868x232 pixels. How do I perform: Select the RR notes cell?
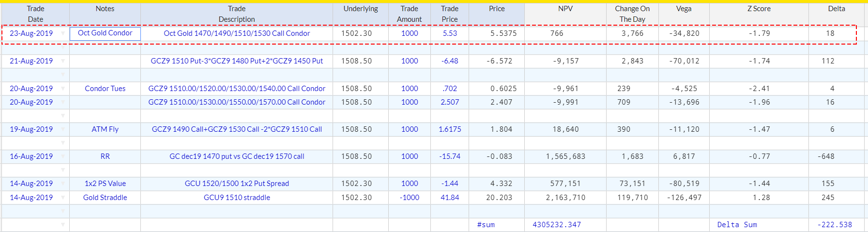tap(105, 156)
